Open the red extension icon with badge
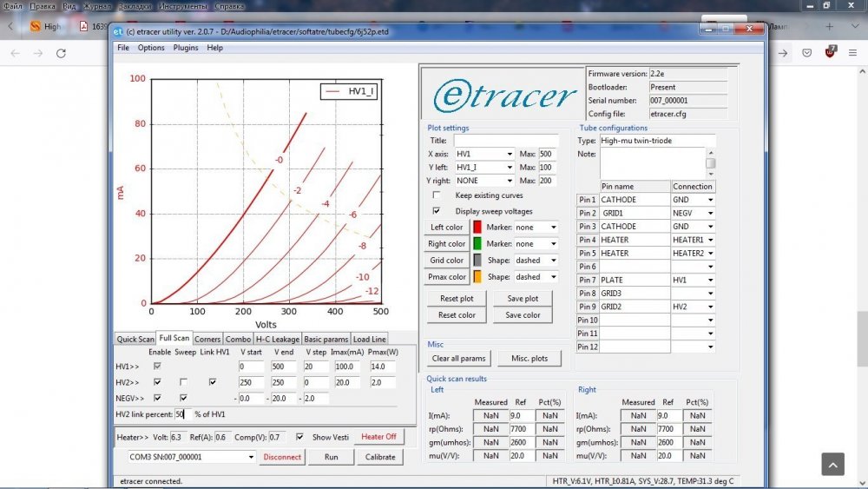Image resolution: width=868 pixels, height=489 pixels. 830,52
